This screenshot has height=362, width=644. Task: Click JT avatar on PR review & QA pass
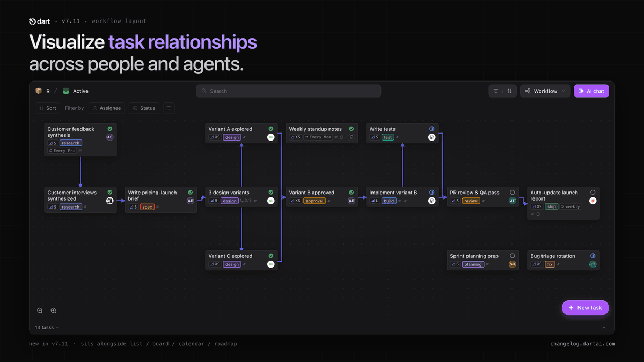tap(513, 201)
